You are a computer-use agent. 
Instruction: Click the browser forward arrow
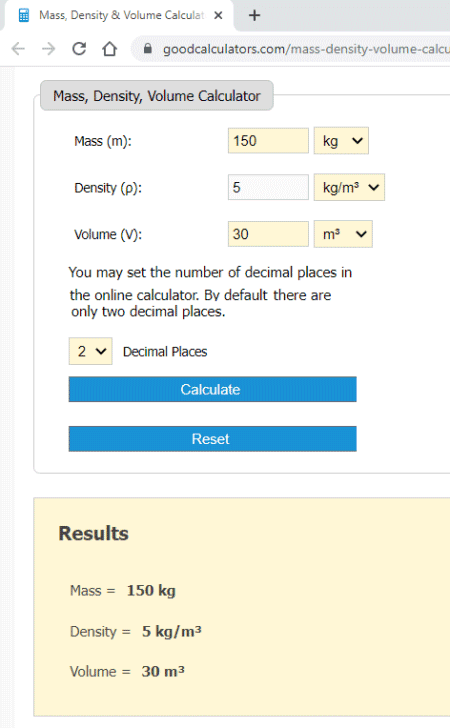(48, 48)
